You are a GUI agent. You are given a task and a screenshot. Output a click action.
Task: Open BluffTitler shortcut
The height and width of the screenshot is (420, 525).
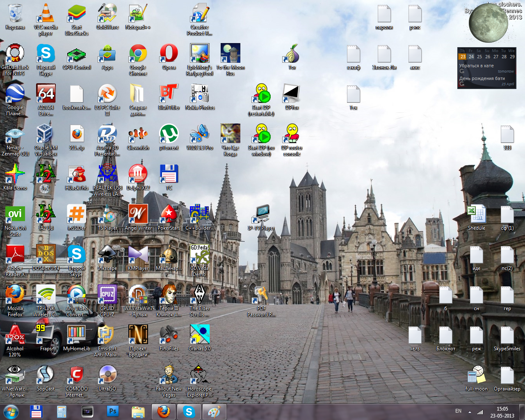pos(169,97)
